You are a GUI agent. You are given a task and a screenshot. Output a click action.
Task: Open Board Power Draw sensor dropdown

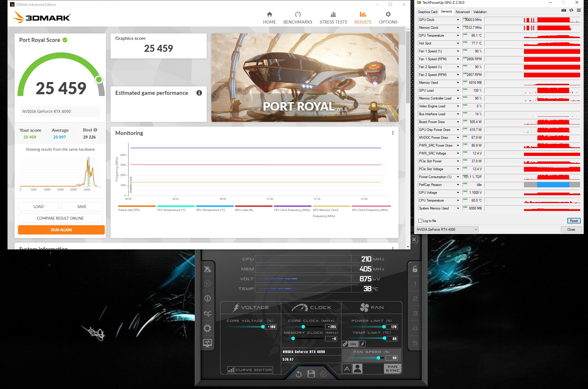[x=458, y=122]
